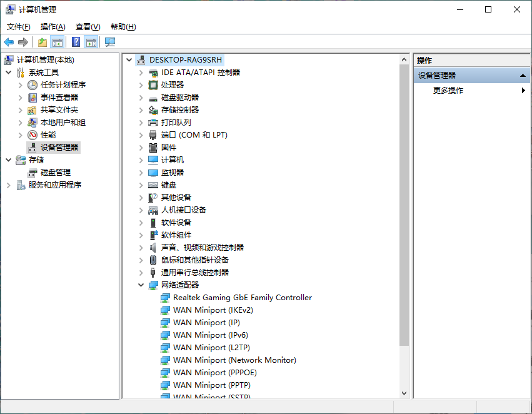Image resolution: width=532 pixels, height=414 pixels.
Task: Open the 查看(V) menu
Action: coord(88,27)
